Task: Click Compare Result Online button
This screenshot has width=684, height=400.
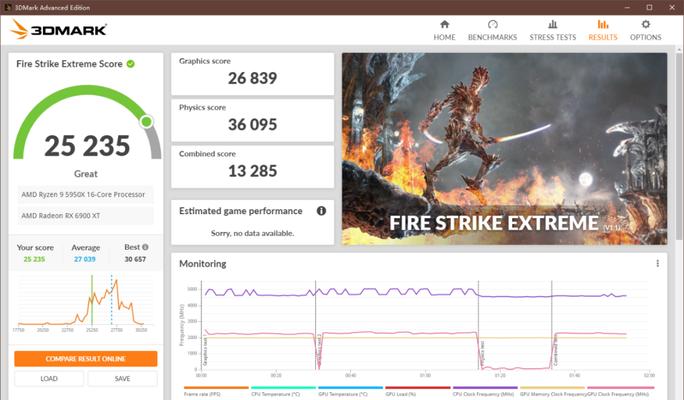Action: (86, 359)
